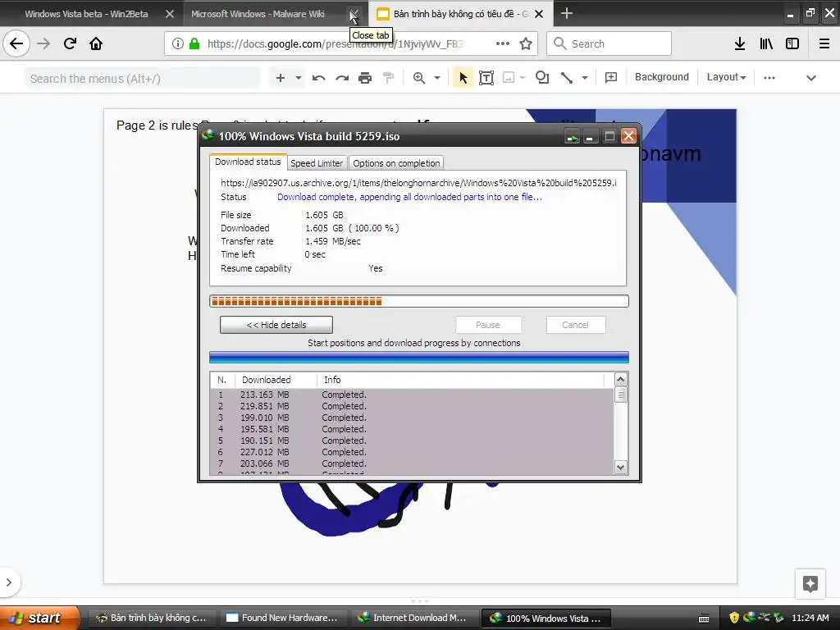Expand the new slide layout dropdown arrow
This screenshot has width=840, height=630.
click(299, 78)
